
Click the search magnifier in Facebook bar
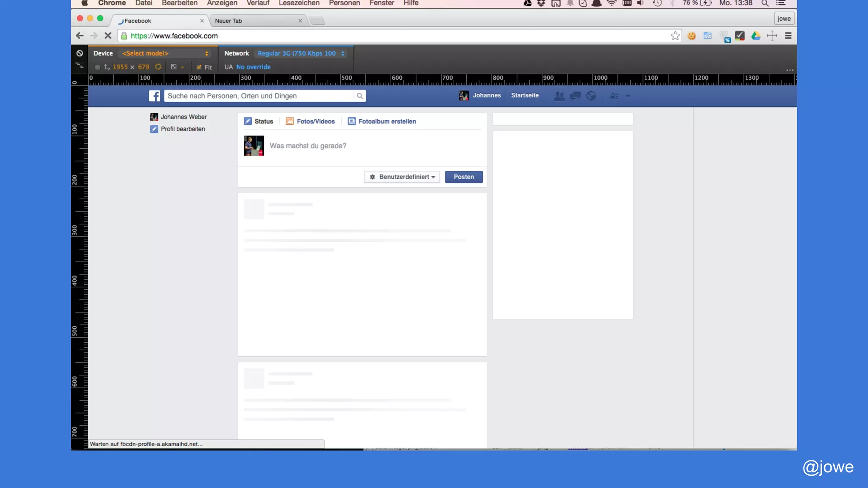[360, 96]
